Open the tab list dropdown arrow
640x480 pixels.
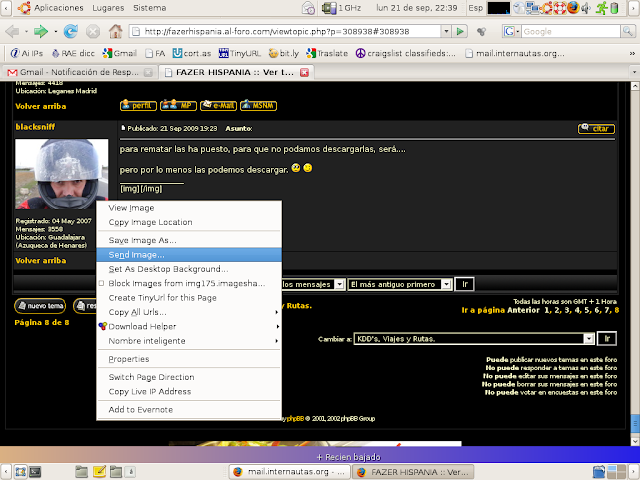point(634,72)
